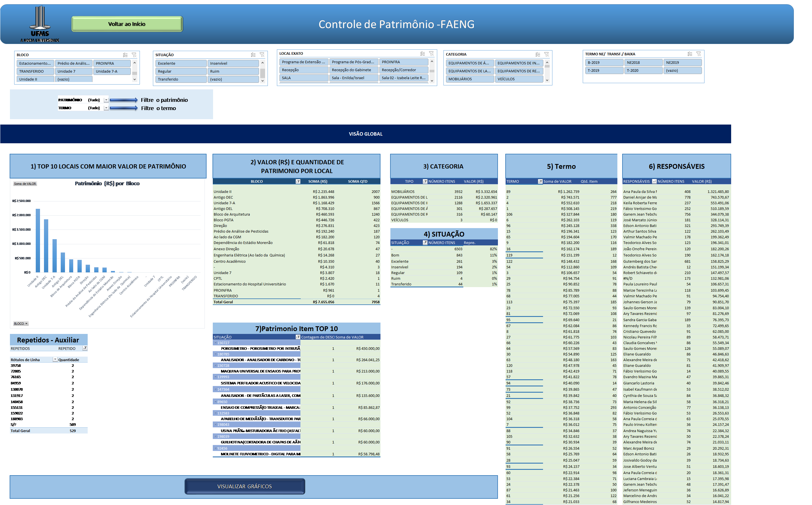812x505 pixels.
Task: Enable multi-select on BLOCO slicer
Action: click(125, 55)
